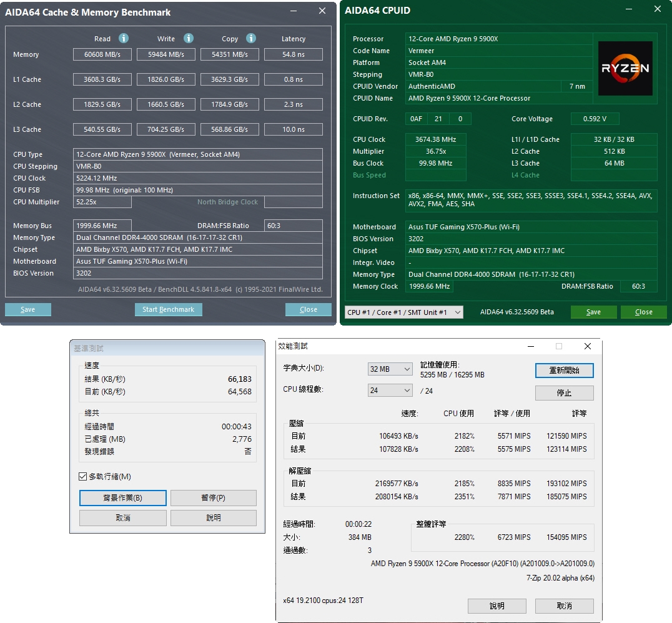Close the AIDA64 CPUID window with X
Viewport: 672px width, 623px height.
pyautogui.click(x=658, y=9)
